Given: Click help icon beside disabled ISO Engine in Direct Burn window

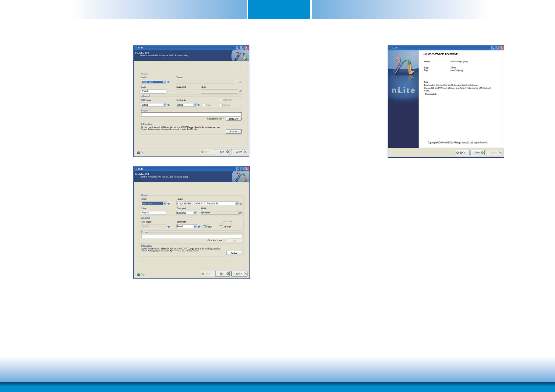Looking at the screenshot, I should (169, 226).
